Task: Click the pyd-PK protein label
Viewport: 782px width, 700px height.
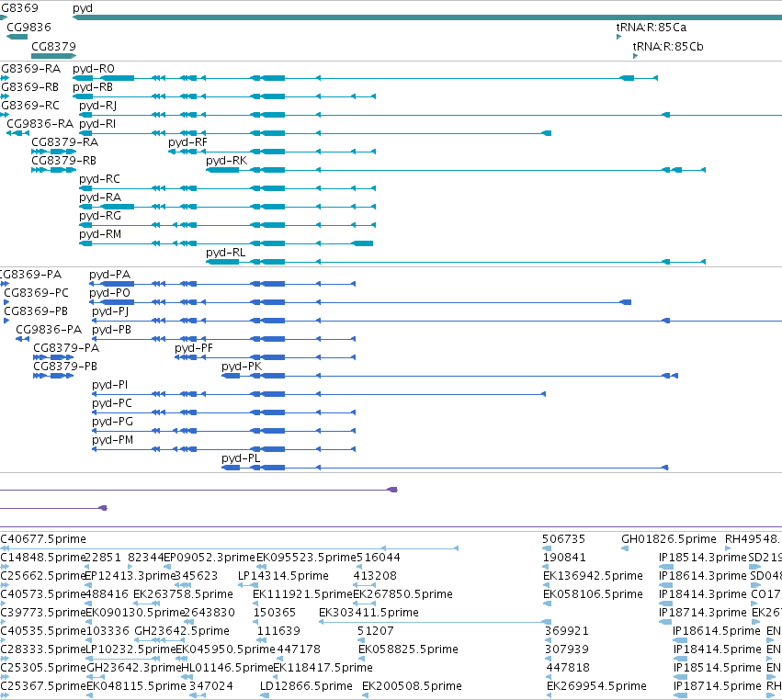Action: pyautogui.click(x=242, y=367)
